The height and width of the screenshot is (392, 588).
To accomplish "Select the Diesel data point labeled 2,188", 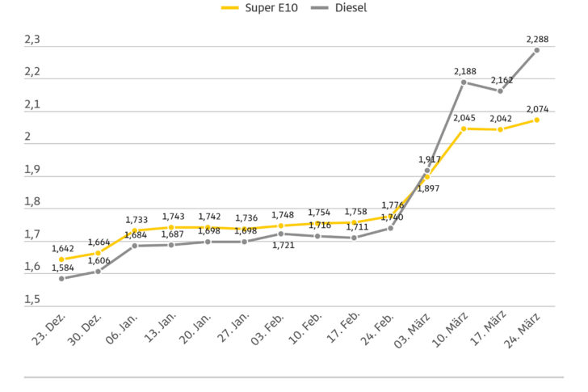I will tap(464, 82).
